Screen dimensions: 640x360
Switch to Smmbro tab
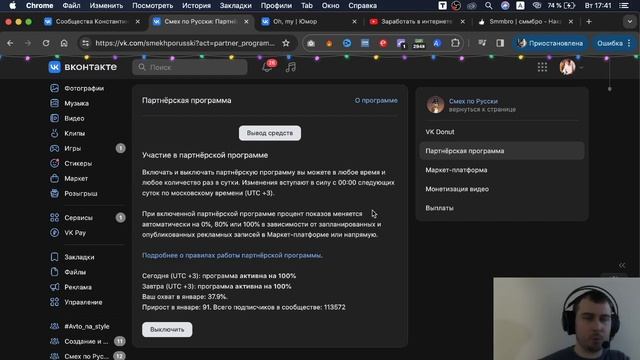pos(526,22)
